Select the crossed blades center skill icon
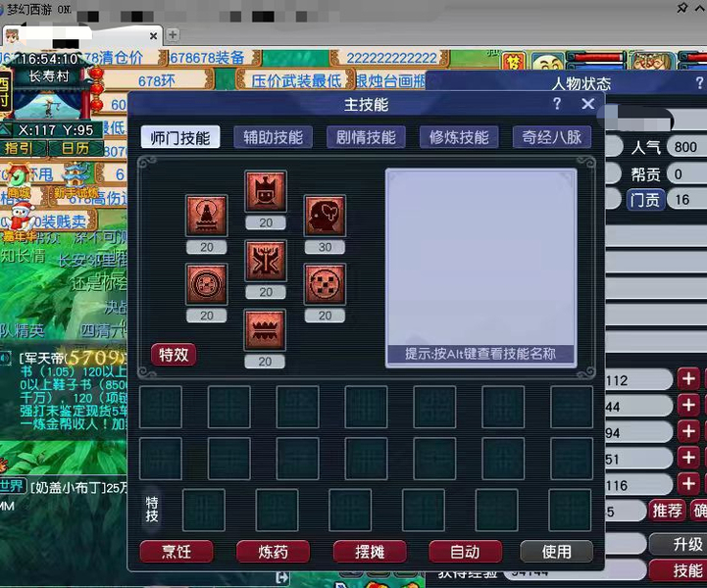Screen dimensions: 707x588 [x=266, y=262]
